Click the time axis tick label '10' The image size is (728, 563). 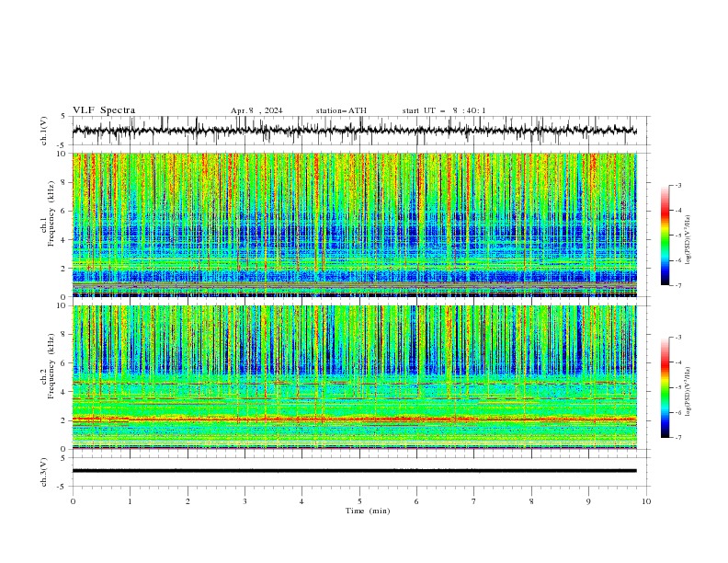point(646,501)
